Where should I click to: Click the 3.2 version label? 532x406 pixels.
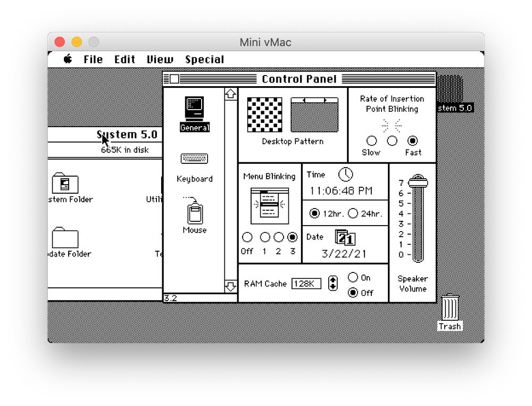click(x=171, y=298)
